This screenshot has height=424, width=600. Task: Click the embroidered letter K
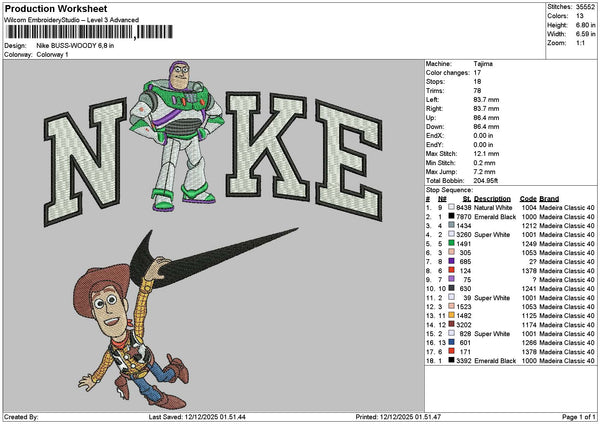(x=267, y=145)
